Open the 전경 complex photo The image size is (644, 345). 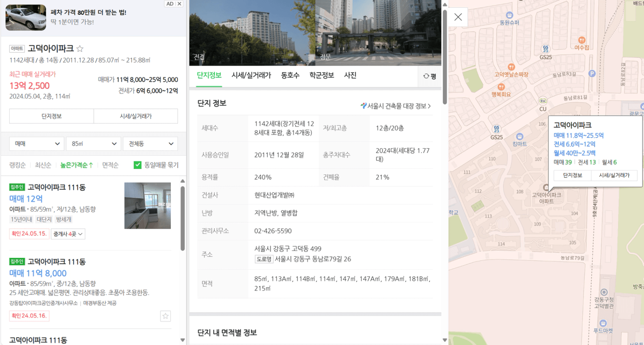point(252,32)
